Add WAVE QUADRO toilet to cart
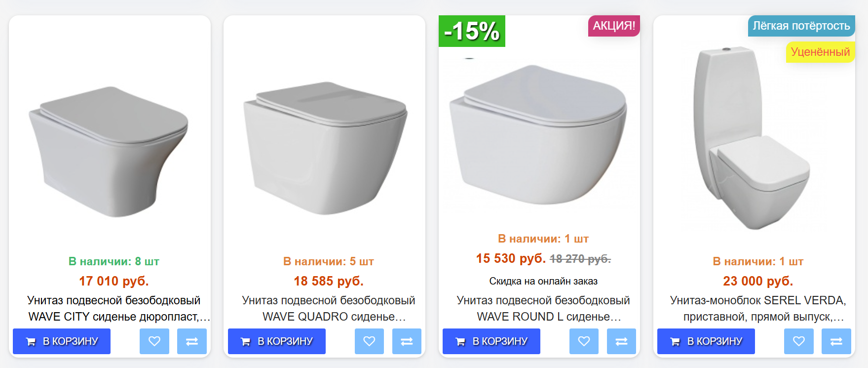This screenshot has width=868, height=368. pos(276,341)
